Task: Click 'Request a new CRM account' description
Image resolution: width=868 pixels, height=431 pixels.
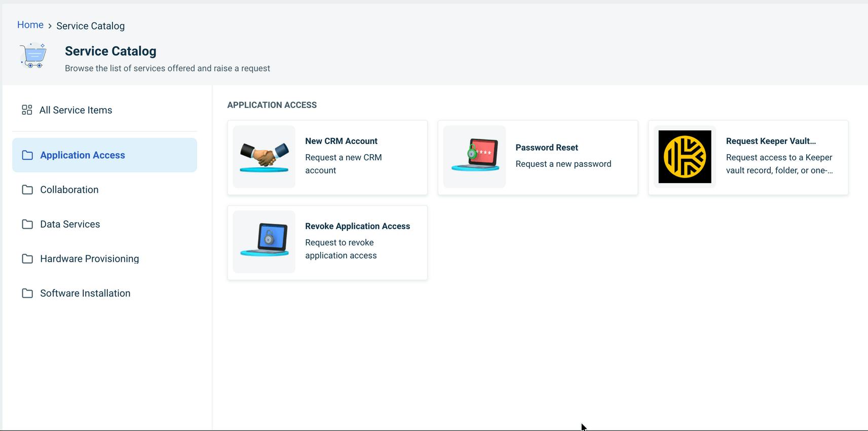Action: point(344,164)
